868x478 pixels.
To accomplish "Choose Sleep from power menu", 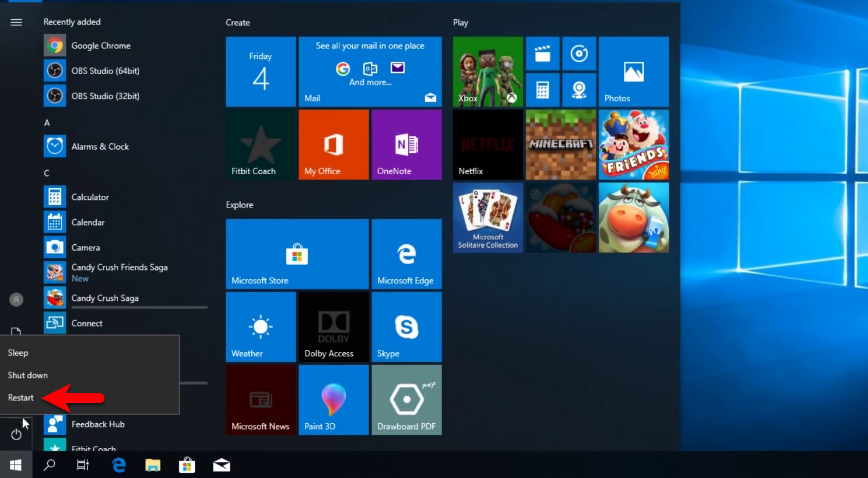I will point(89,353).
